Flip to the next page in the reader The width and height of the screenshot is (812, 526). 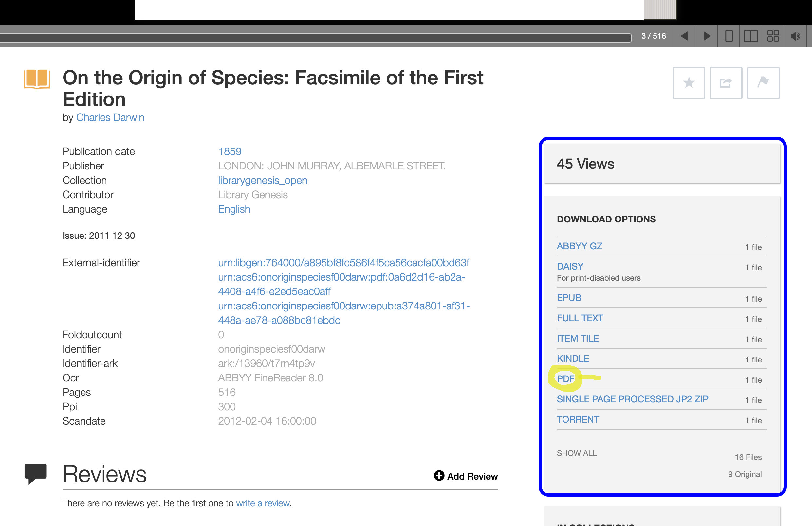(707, 36)
